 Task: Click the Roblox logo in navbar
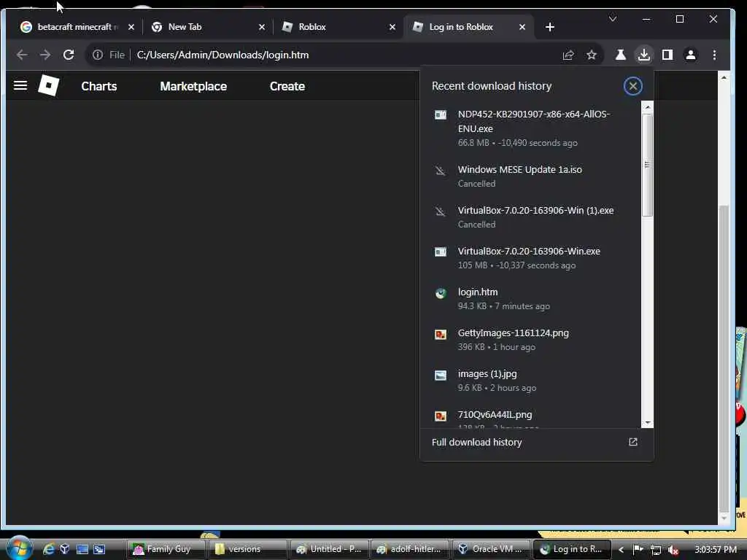49,86
